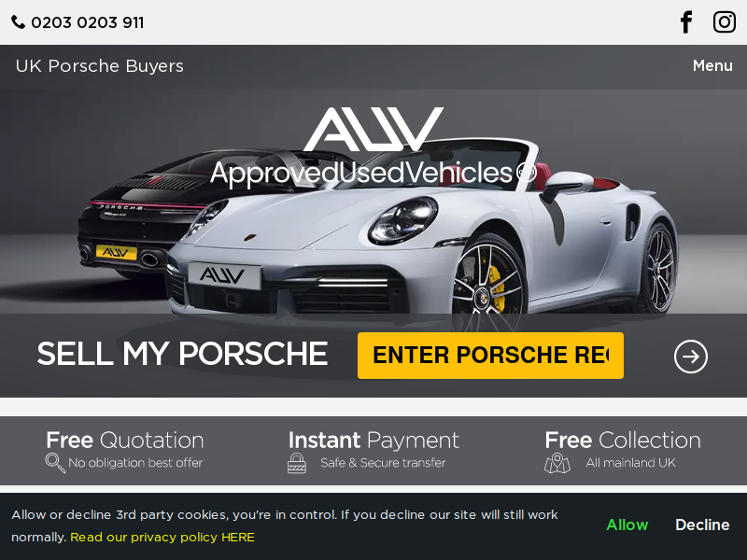This screenshot has width=747, height=560.
Task: Focus the Enter Porsche Reg field
Action: (490, 356)
